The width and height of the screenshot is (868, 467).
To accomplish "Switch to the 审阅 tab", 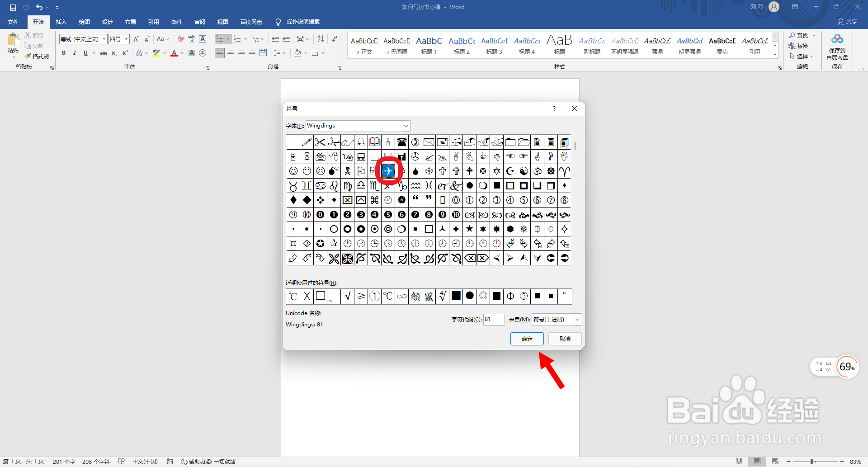I will coord(199,22).
